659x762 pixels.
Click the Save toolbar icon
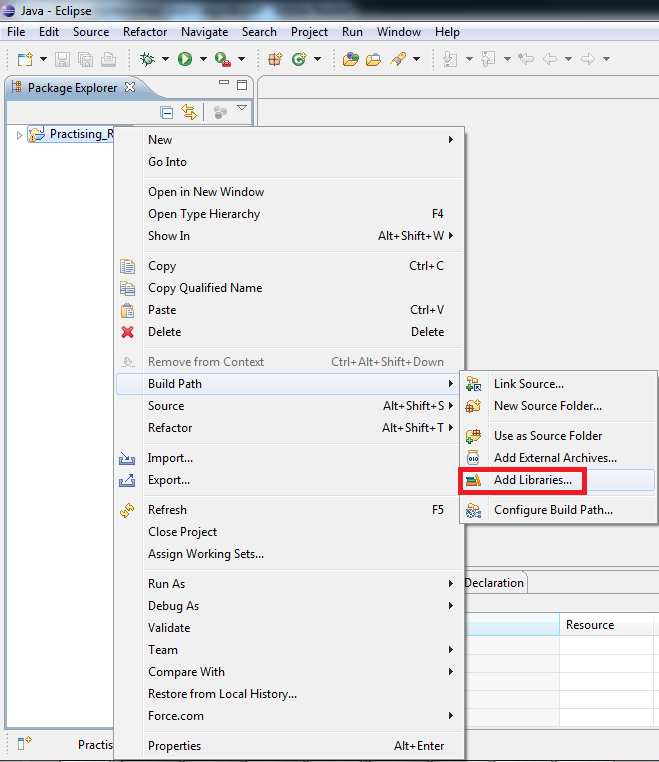coord(62,59)
